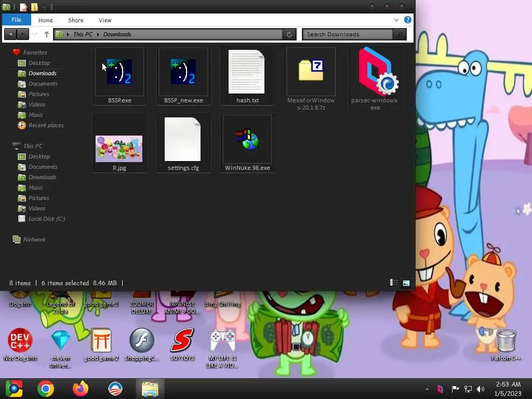Image resolution: width=532 pixels, height=399 pixels.
Task: Launch Chrome from the taskbar
Action: [46, 389]
